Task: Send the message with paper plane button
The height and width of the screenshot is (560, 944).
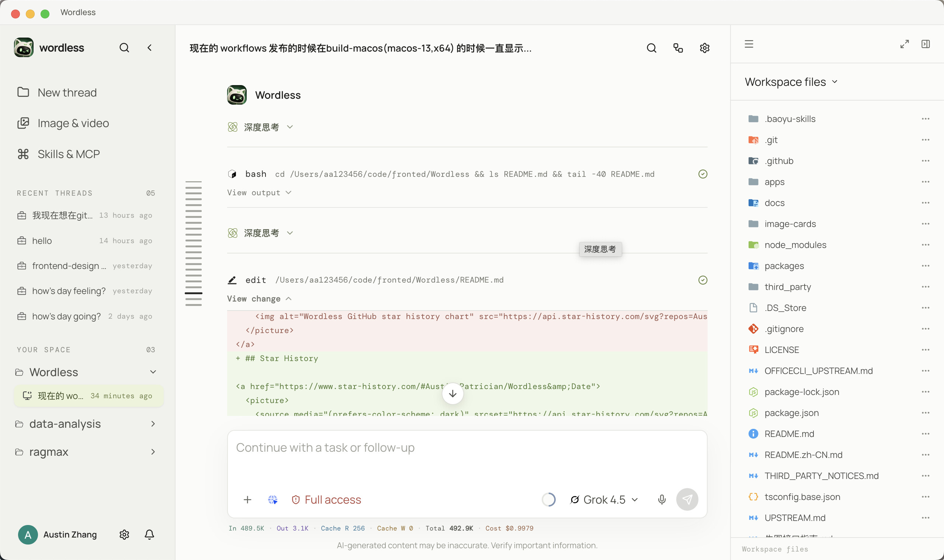Action: [687, 500]
